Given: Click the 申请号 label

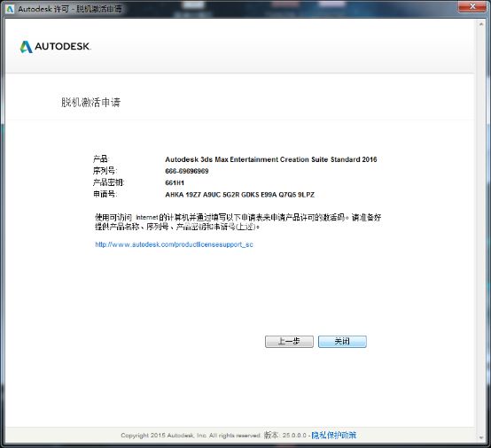Looking at the screenshot, I should click(x=105, y=194).
